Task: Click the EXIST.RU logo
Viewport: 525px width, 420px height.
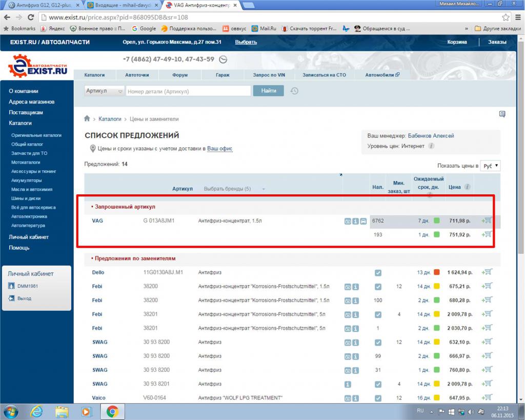Action: (37, 66)
